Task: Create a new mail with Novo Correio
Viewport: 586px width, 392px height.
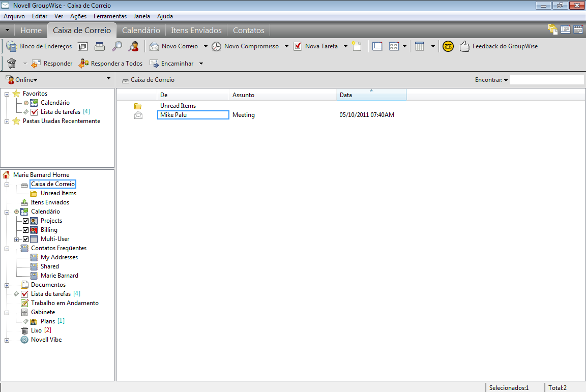Action: pyautogui.click(x=174, y=46)
